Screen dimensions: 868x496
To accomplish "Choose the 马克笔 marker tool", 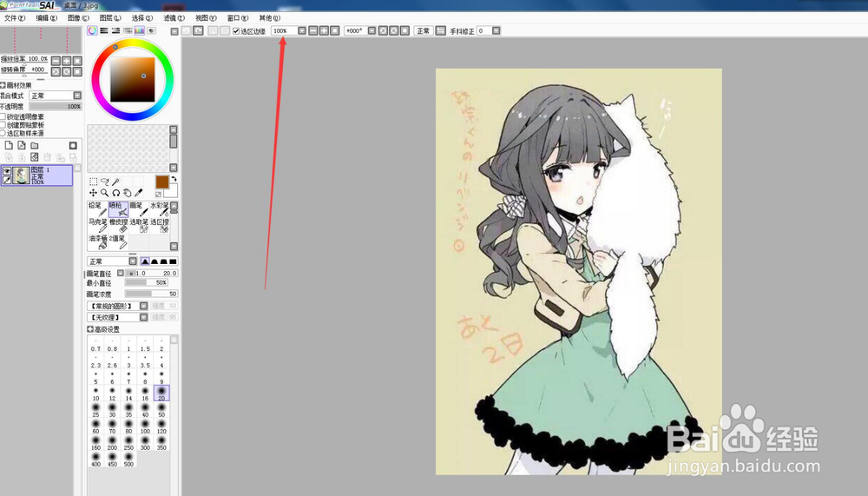I will [x=97, y=226].
